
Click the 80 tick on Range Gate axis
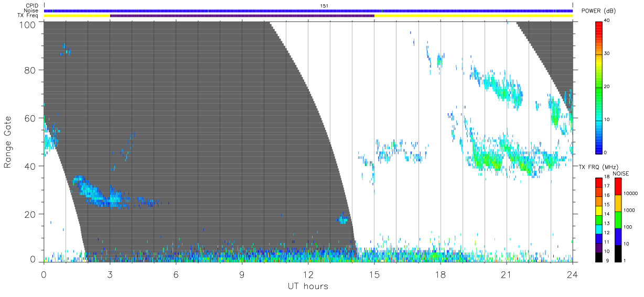(29, 70)
